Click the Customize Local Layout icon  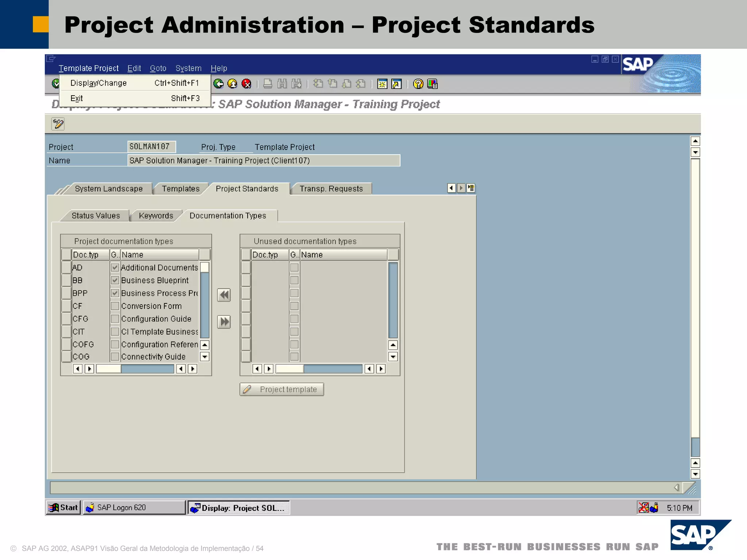[x=432, y=84]
